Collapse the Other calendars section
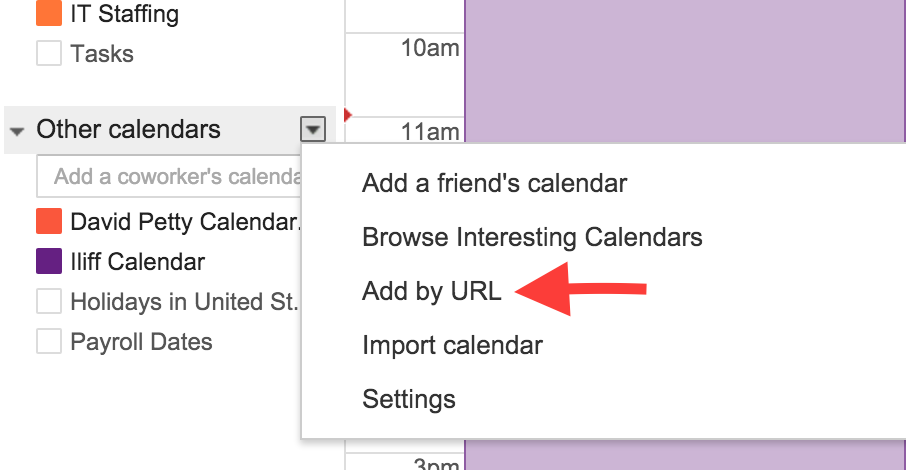 17,131
